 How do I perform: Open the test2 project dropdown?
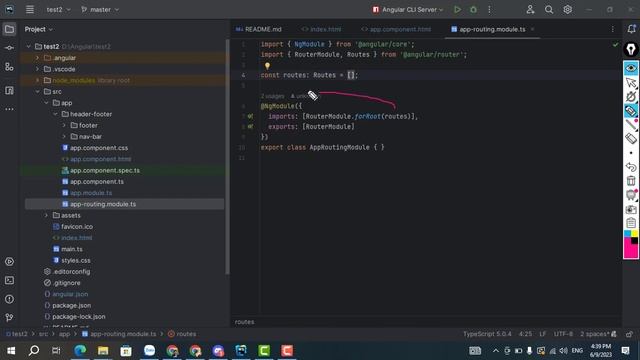click(x=58, y=9)
